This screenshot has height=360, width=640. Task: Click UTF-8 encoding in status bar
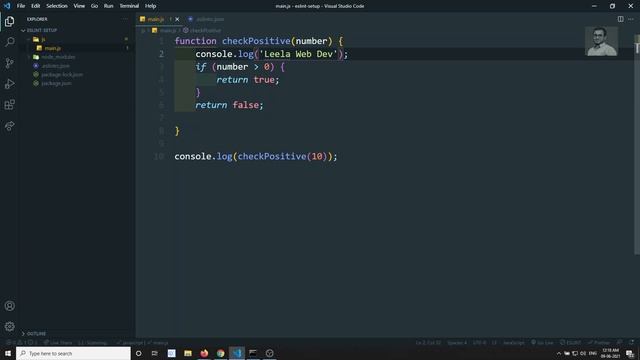(x=479, y=343)
